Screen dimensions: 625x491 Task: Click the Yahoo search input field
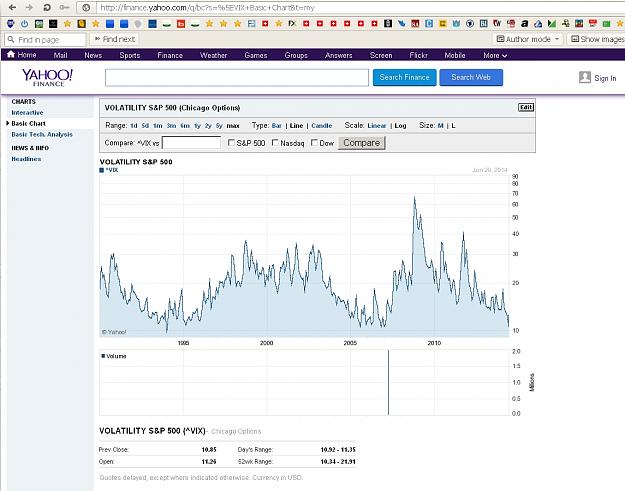237,77
